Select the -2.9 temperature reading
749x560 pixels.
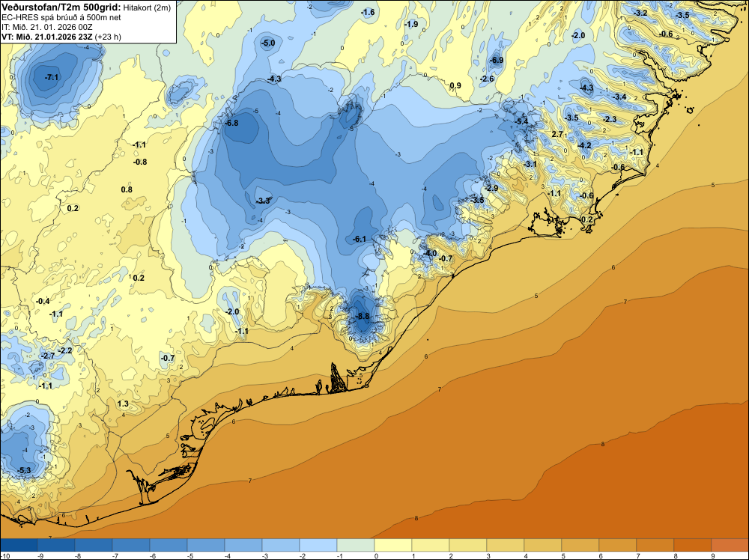coord(491,188)
